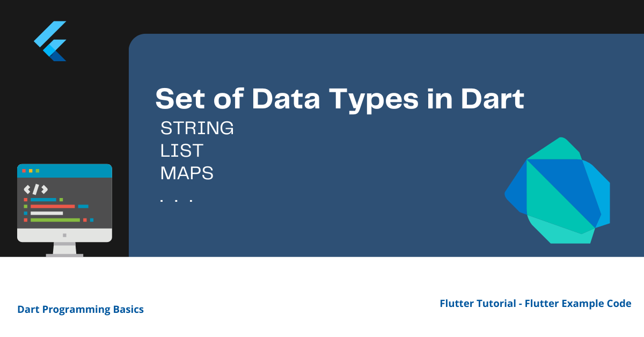This screenshot has height=337, width=644.
Task: Click the yellow dot in monitor title bar
Action: (x=31, y=171)
